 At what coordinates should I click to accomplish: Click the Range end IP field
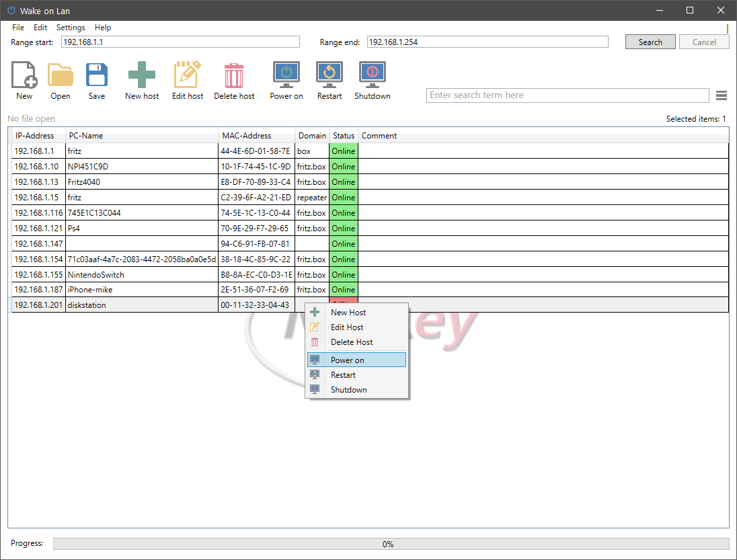coord(488,42)
